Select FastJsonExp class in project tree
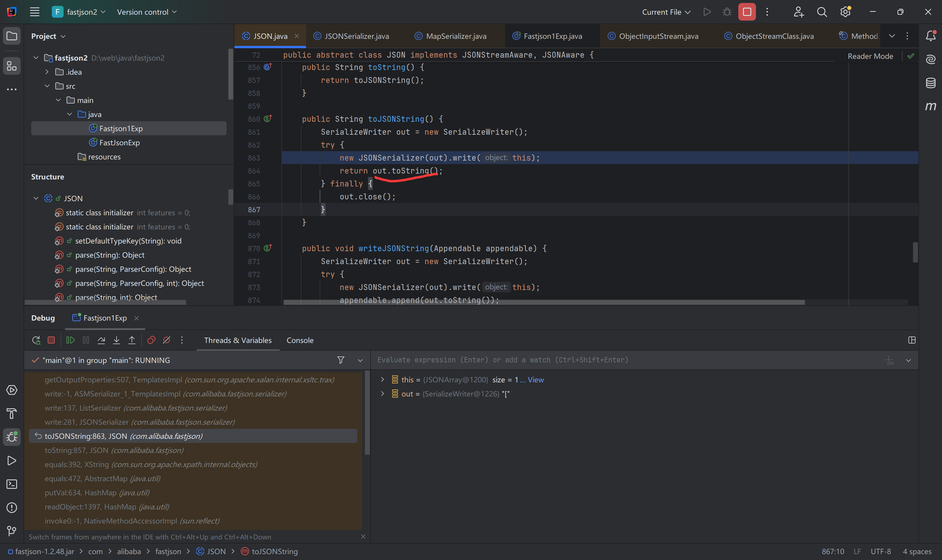The image size is (942, 560). tap(119, 143)
